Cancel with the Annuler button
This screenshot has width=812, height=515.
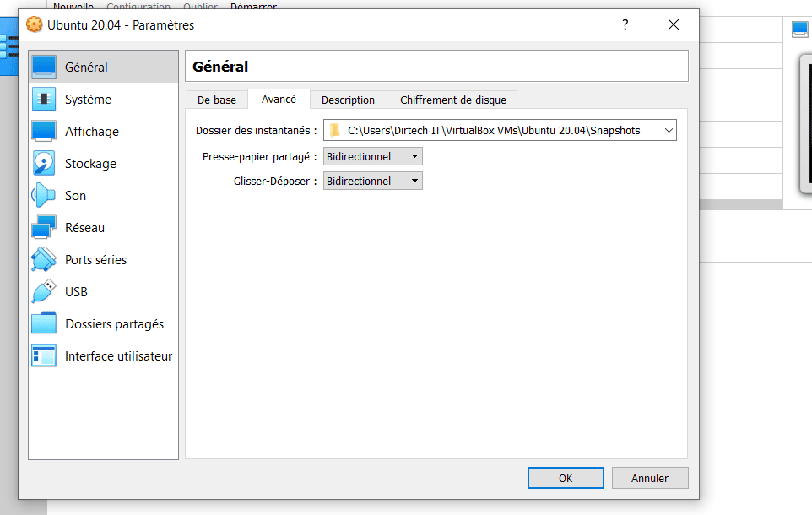click(650, 478)
